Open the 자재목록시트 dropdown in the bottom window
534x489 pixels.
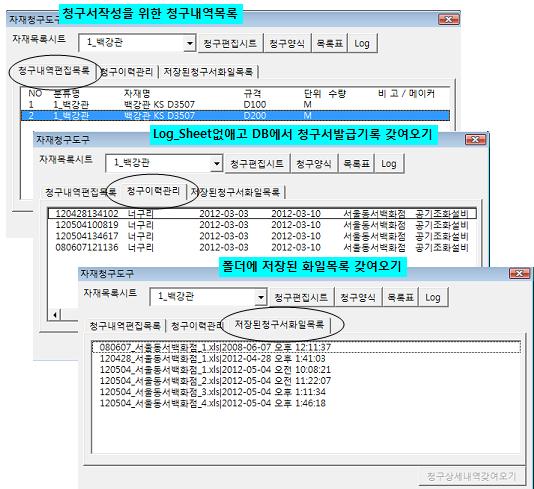point(261,297)
